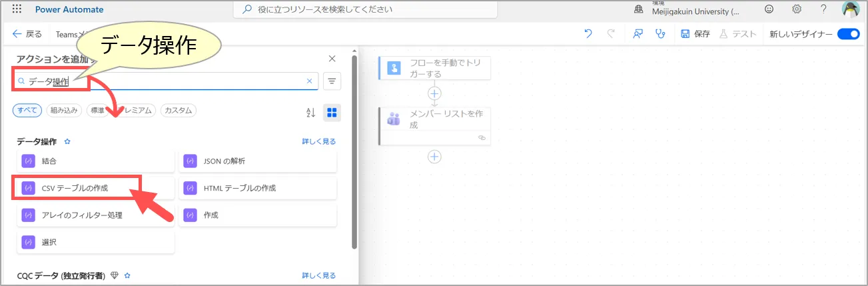The image size is (868, 286).
Task: Select the カスタム filter tab
Action: click(x=178, y=111)
